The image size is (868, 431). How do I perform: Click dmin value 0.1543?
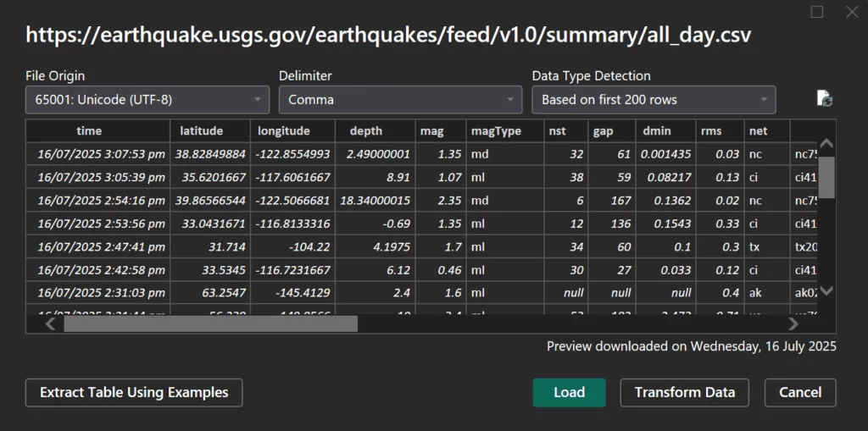coord(665,224)
